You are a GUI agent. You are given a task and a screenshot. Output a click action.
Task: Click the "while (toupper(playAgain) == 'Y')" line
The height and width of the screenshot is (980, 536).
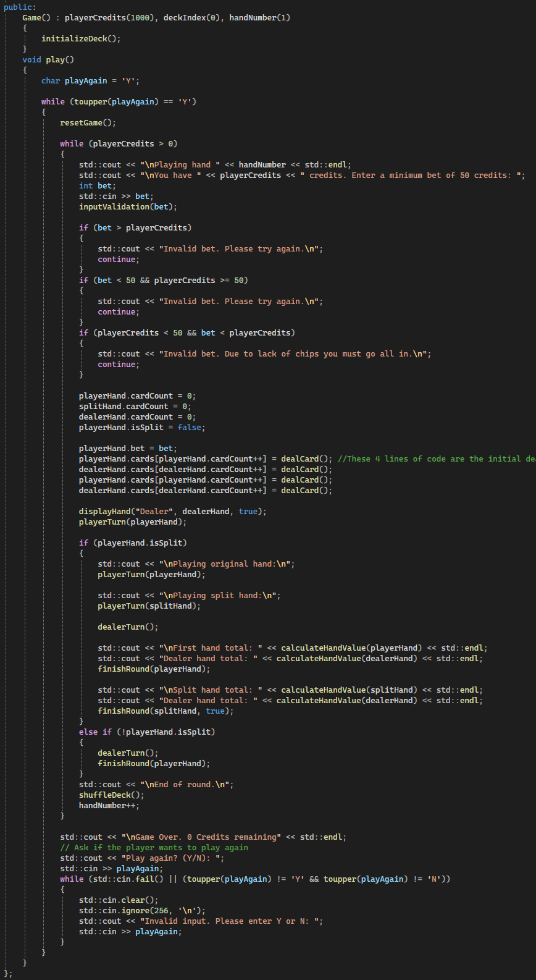[119, 101]
